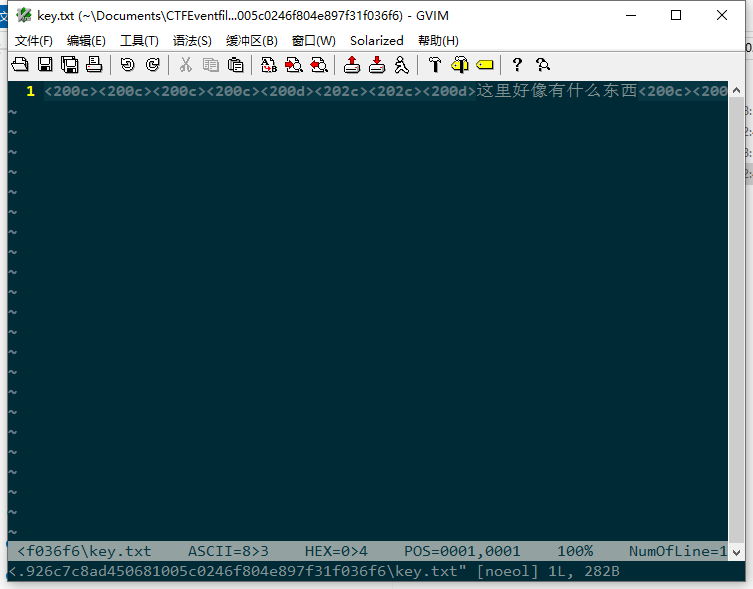
Task: Click the Cut scissors icon
Action: 185,64
